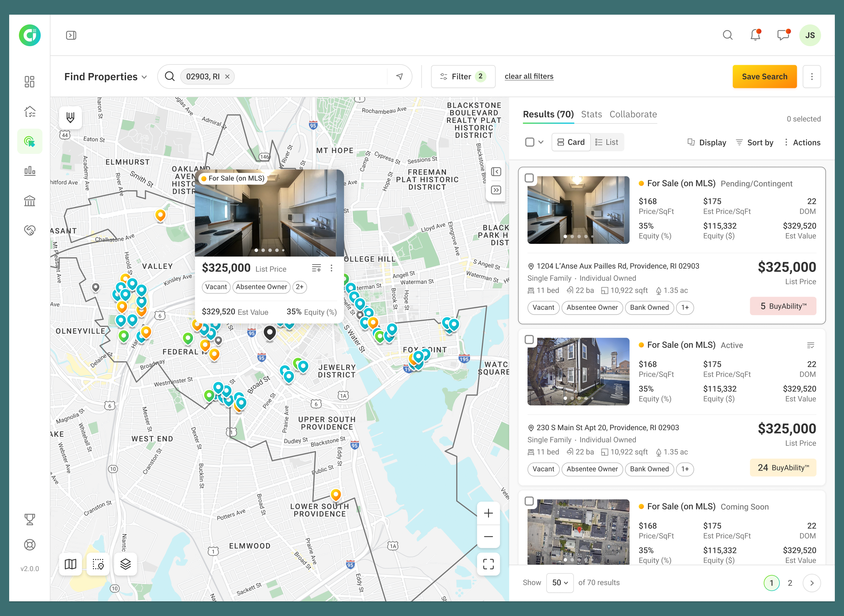Image resolution: width=844 pixels, height=616 pixels.
Task: Open the 50 results per page dropdown
Action: click(560, 582)
